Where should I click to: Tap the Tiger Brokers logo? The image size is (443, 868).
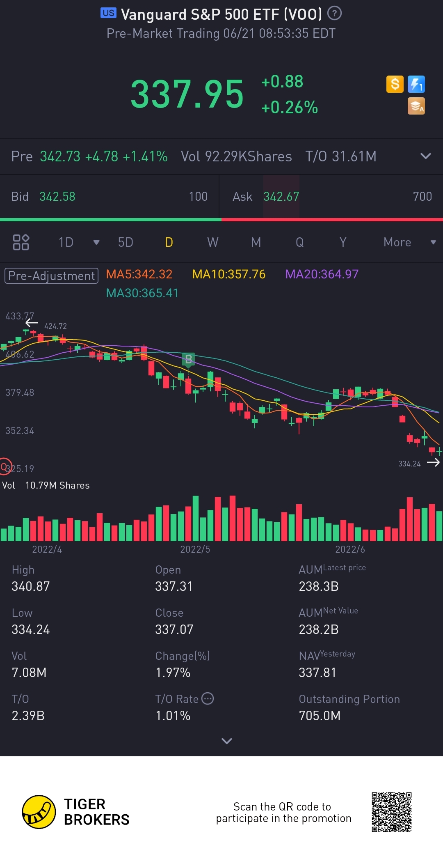pos(76,812)
